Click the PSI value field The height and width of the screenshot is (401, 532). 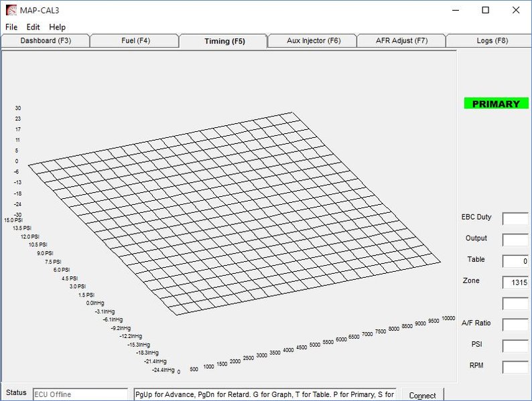tap(515, 346)
